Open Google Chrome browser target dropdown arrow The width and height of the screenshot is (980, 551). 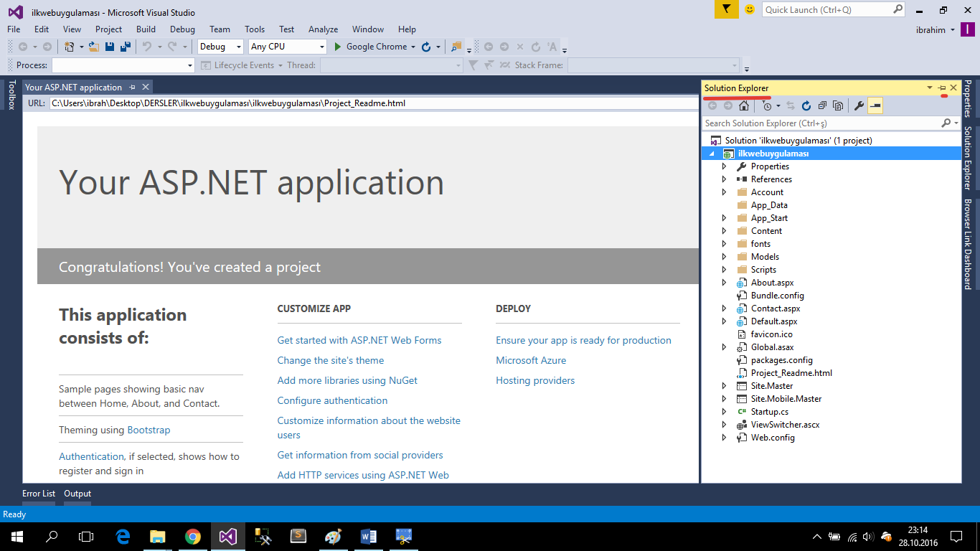pyautogui.click(x=413, y=47)
